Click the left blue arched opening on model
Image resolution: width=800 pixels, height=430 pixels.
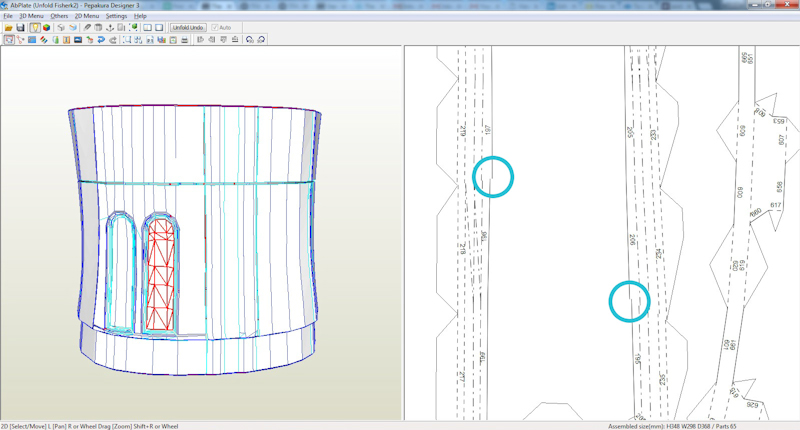pyautogui.click(x=120, y=271)
